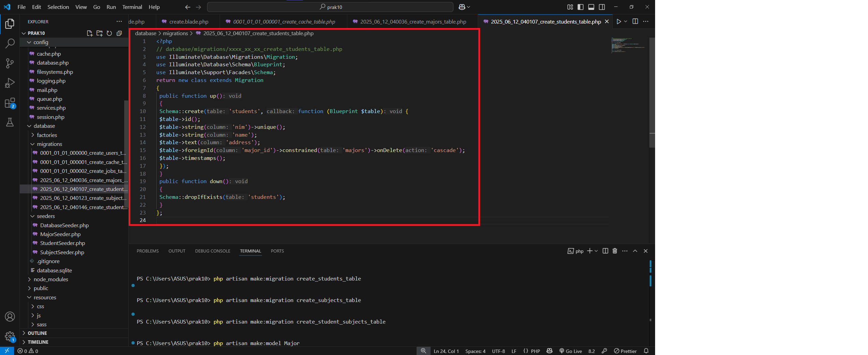Screen dimensions: 868x355
Task: Click Prettier in the status bar
Action: [626, 351]
